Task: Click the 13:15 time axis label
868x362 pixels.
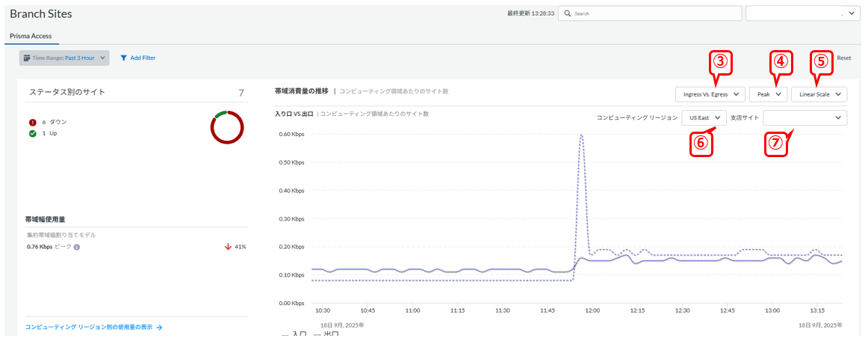Action: [817, 310]
